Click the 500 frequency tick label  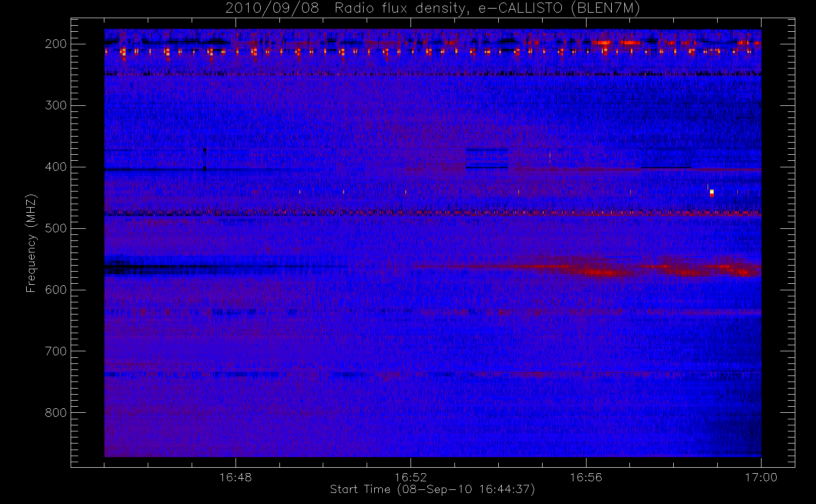point(56,228)
